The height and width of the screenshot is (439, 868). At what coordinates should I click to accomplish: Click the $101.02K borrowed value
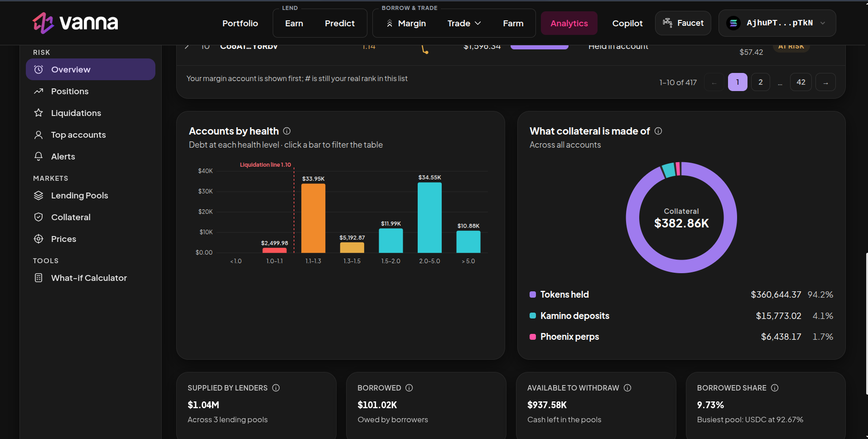[377, 405]
